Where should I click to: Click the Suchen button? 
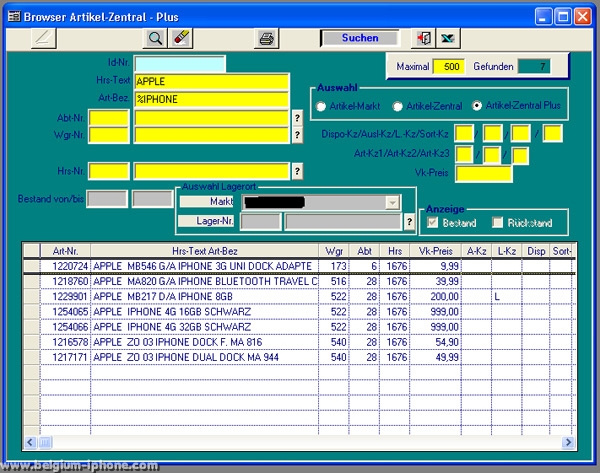(360, 38)
